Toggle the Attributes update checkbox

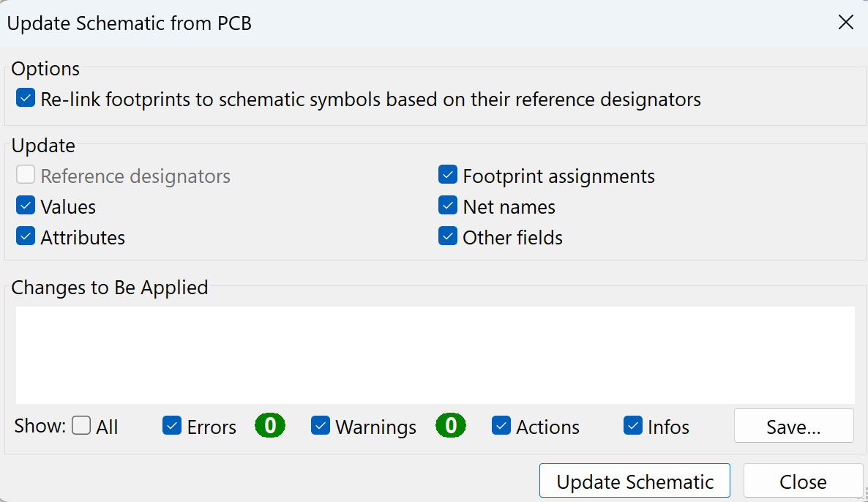[26, 237]
